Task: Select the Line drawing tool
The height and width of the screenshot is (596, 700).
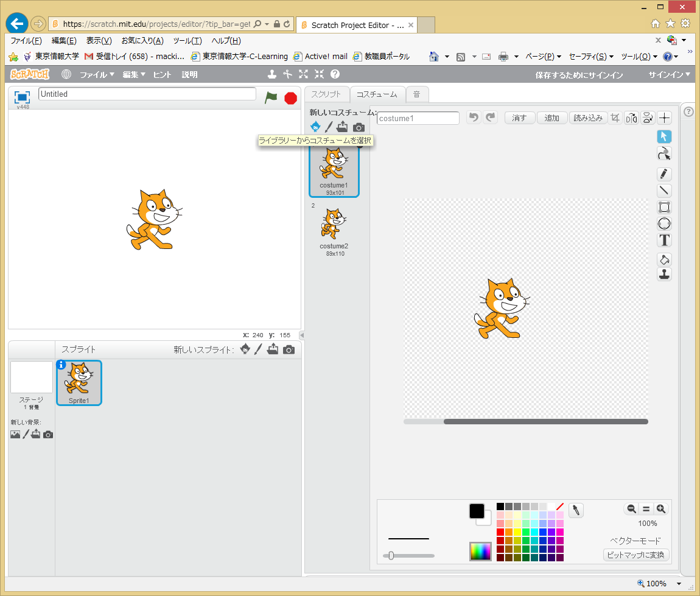Action: tap(664, 191)
